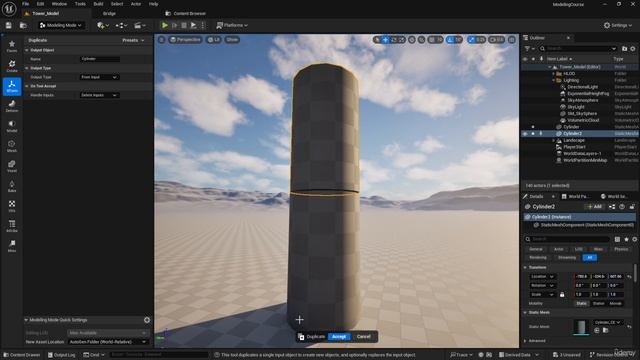The image size is (640, 360).
Task: Open the Modeling Mode Quick Settings gear
Action: (x=147, y=320)
